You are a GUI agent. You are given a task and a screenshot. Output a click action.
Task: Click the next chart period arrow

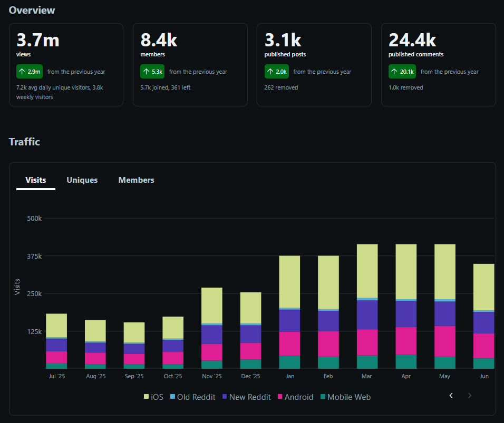coord(470,396)
